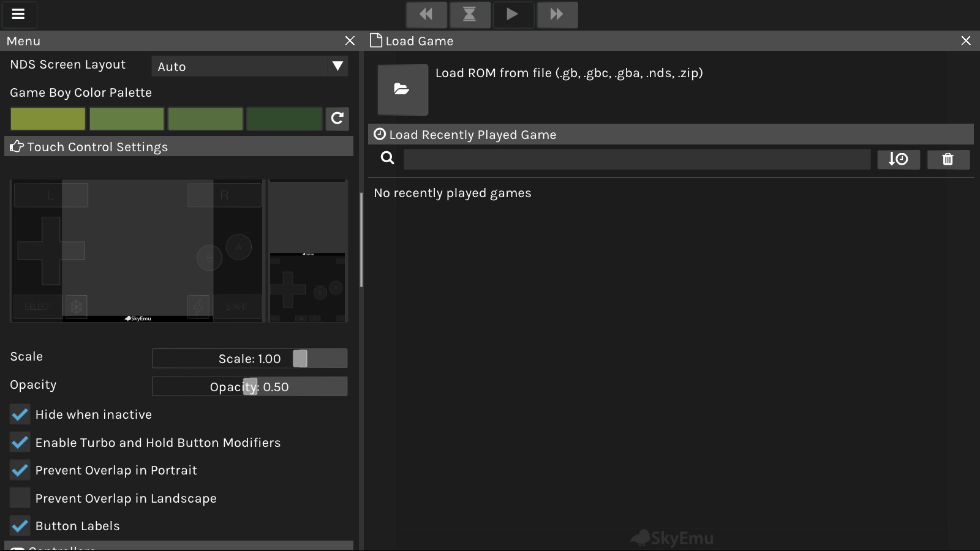Click the search magnifier icon
Viewport: 980px width, 551px height.
click(387, 158)
